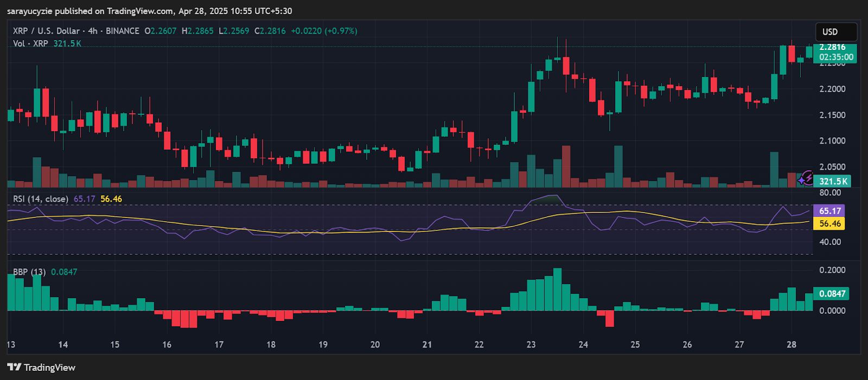This screenshot has width=868, height=380.
Task: Click the 40.00 RSI axis label
Action: point(830,242)
